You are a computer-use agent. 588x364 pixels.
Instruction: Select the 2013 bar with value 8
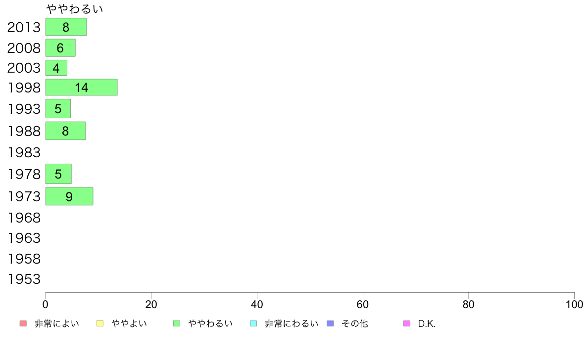[66, 27]
